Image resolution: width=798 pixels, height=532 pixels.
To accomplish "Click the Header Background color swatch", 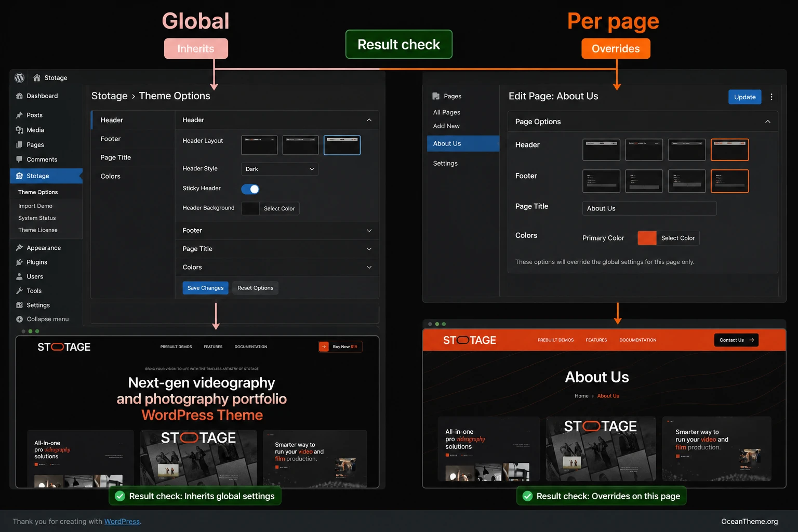I will 250,208.
